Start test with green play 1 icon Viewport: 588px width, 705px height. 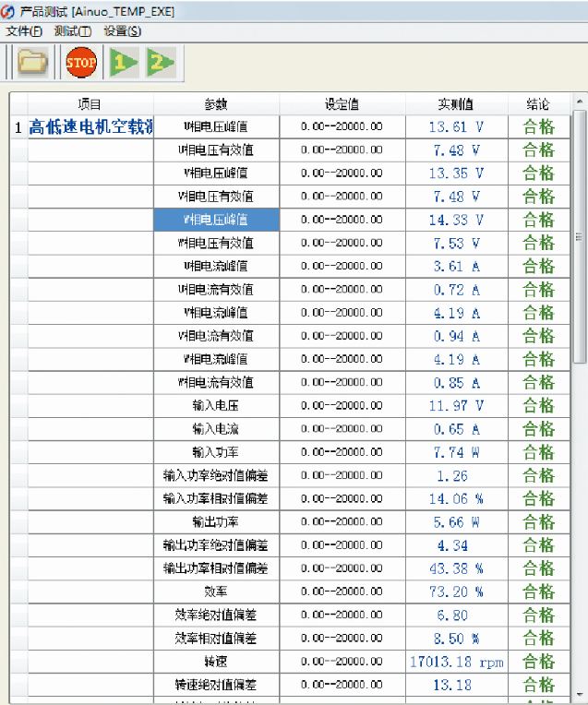point(123,63)
